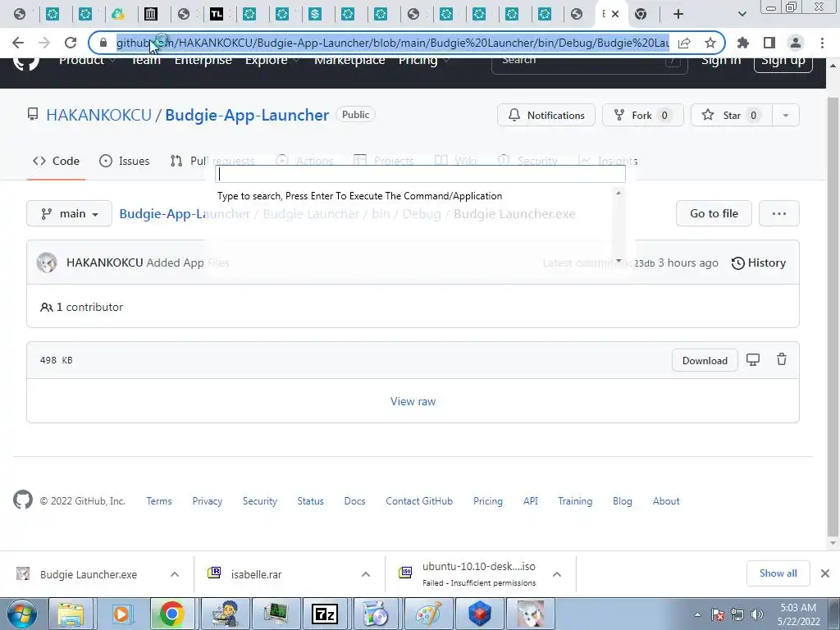Image resolution: width=840 pixels, height=630 pixels.
Task: Reload the page with the refresh icon
Action: pyautogui.click(x=71, y=43)
